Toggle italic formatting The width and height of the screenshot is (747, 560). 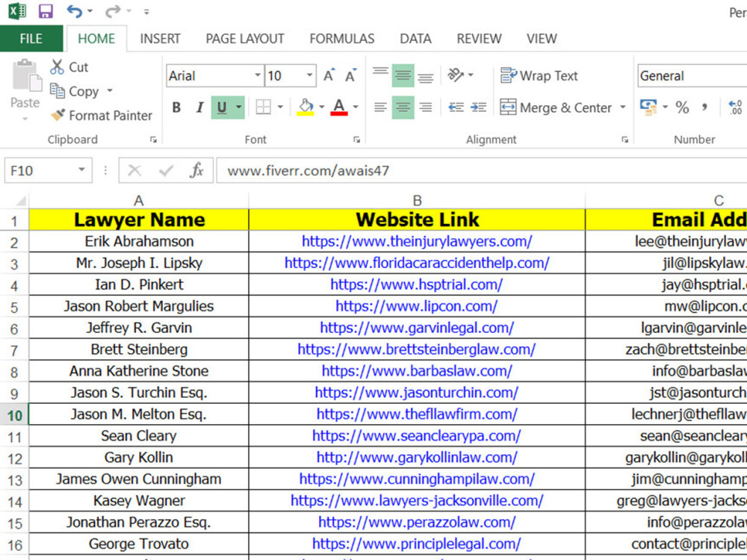[199, 108]
